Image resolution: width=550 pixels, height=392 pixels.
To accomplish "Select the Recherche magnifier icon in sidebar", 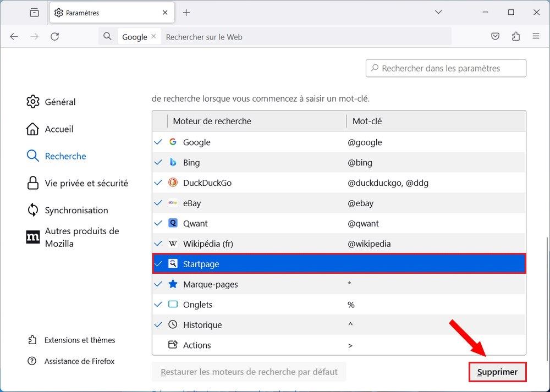I will (33, 156).
